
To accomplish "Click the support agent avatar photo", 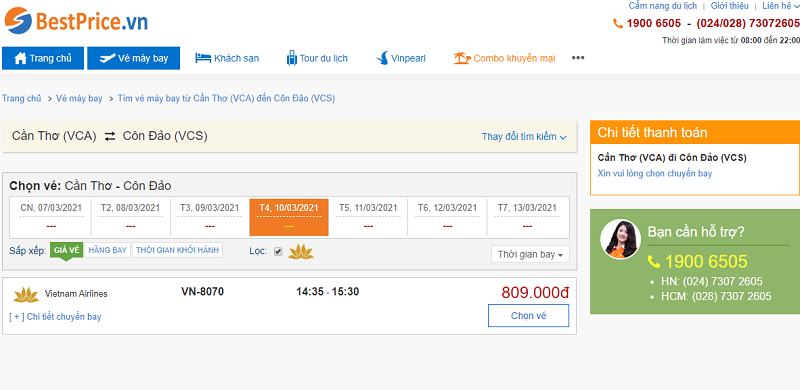I will (x=620, y=238).
